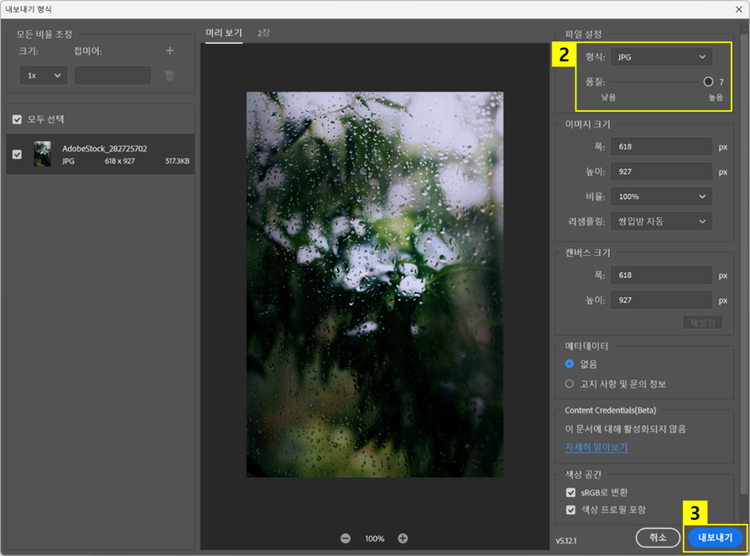Open the 비율 100% scale dropdown

pyautogui.click(x=662, y=196)
